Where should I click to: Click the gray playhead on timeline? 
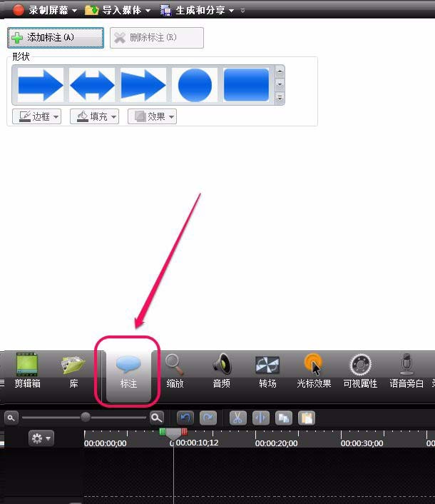pos(173,435)
